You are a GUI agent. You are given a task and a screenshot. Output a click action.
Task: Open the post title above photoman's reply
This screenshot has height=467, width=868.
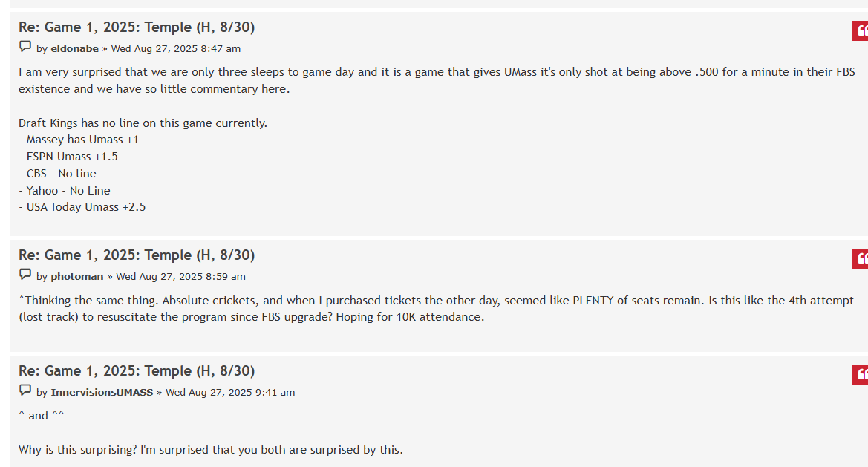(x=137, y=255)
